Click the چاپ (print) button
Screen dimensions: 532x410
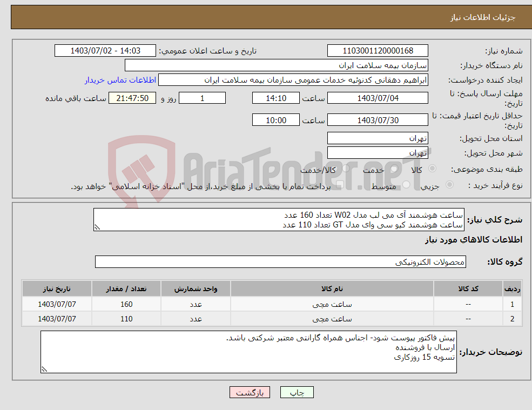tap(297, 392)
